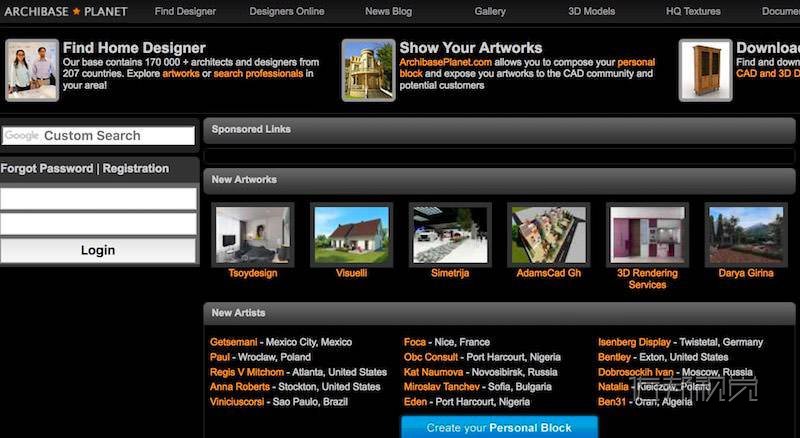Follow the Registration link

136,169
